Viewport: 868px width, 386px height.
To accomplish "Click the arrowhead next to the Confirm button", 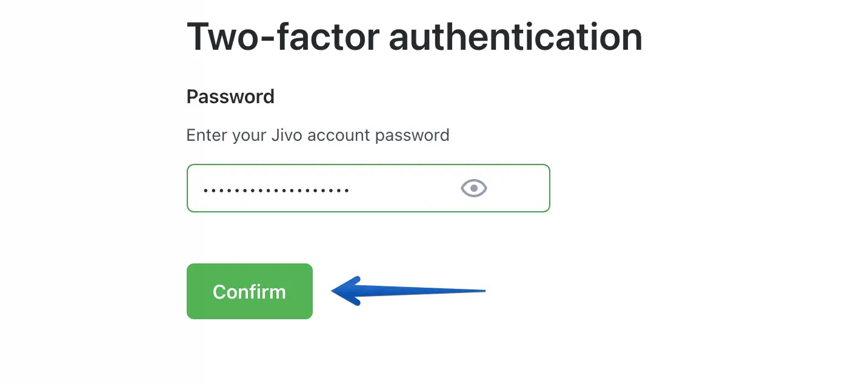I will [x=346, y=291].
